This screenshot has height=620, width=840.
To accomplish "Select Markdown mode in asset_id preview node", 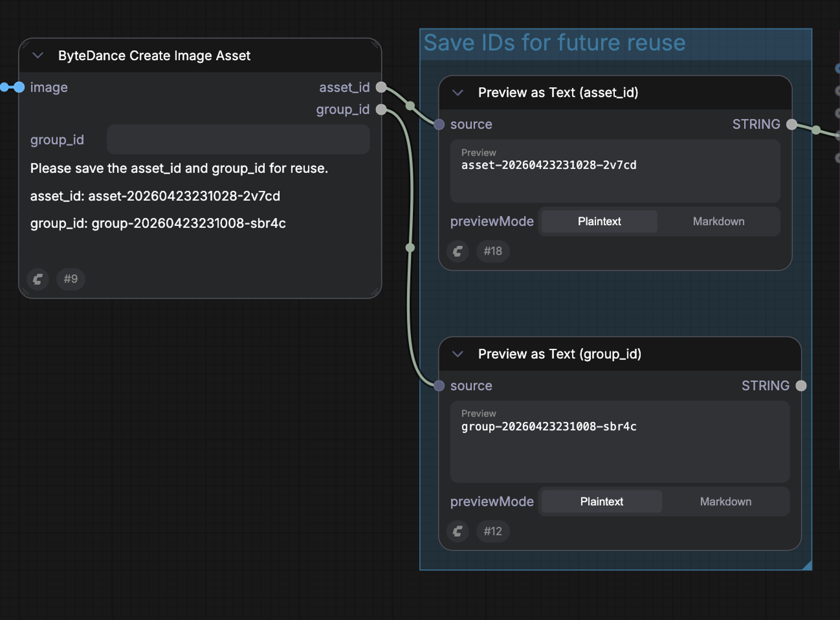I will coord(718,221).
